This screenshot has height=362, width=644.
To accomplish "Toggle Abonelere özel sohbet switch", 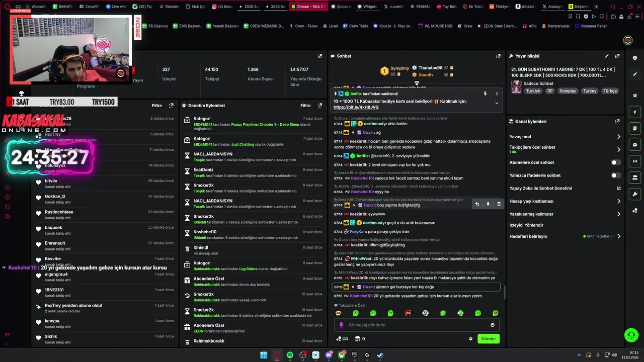I will click(616, 162).
